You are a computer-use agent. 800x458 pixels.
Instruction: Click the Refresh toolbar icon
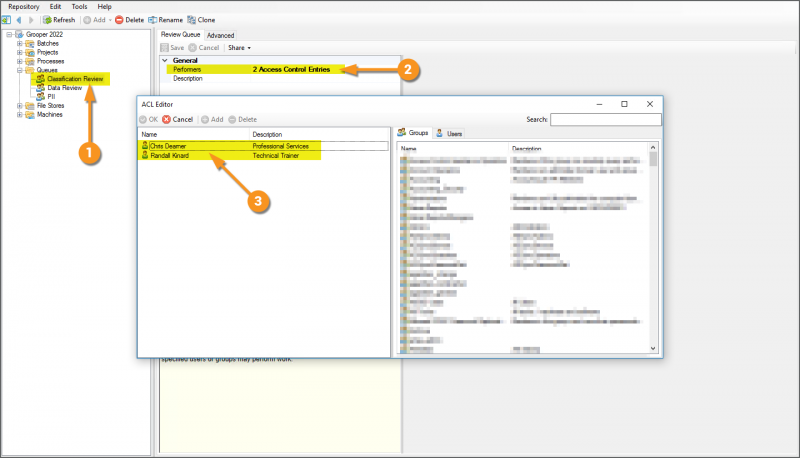pyautogui.click(x=47, y=20)
